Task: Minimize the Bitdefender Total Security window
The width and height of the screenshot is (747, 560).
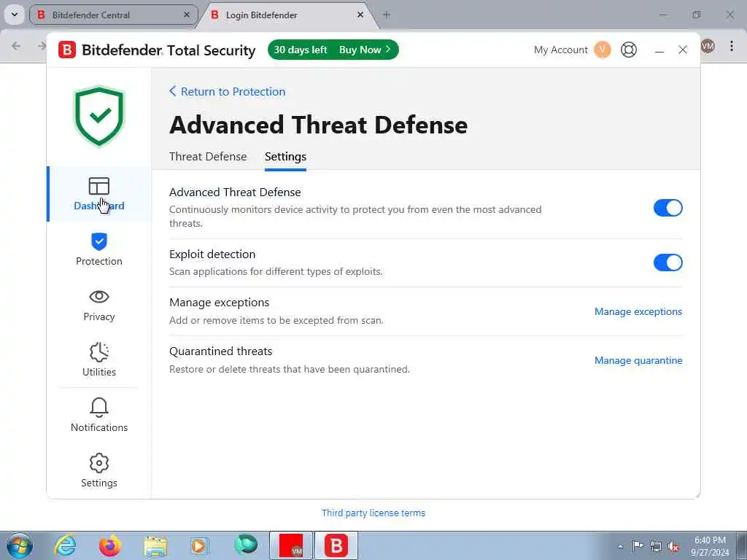Action: click(x=659, y=50)
